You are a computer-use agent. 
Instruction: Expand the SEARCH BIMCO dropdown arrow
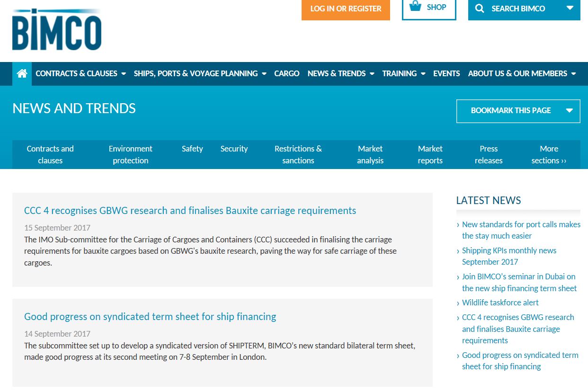click(570, 8)
